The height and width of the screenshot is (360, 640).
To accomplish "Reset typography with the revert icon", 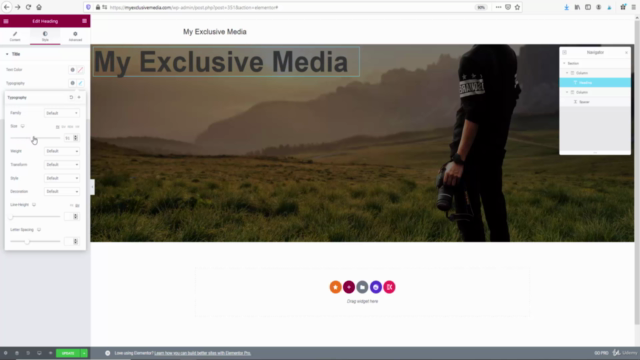I will [71, 98].
